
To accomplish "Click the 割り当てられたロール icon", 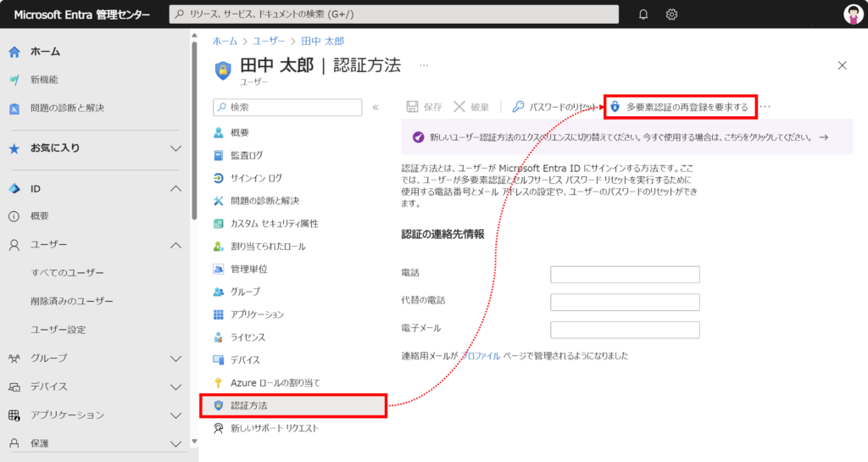I will click(x=219, y=246).
